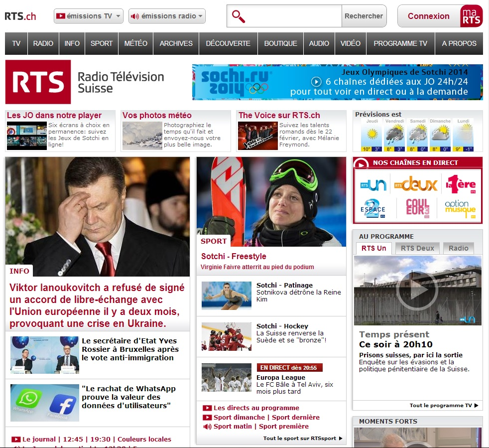Click the magnifying glass search icon

click(239, 16)
